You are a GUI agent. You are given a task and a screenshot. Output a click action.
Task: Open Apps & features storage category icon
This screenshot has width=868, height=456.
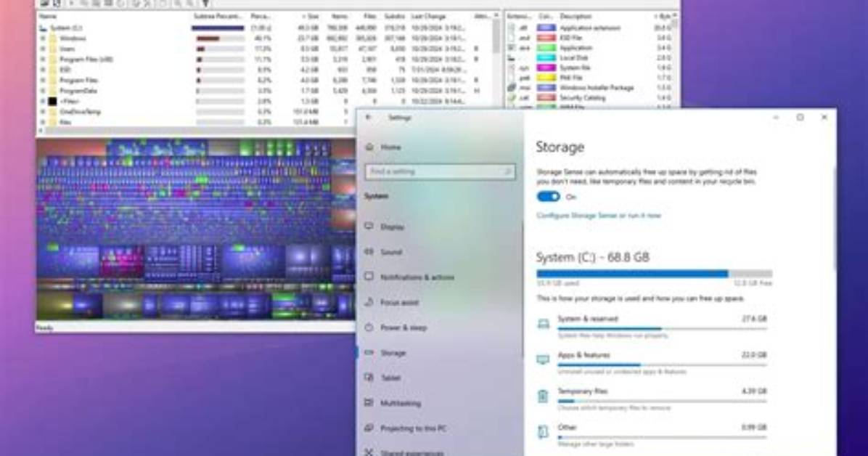(544, 359)
